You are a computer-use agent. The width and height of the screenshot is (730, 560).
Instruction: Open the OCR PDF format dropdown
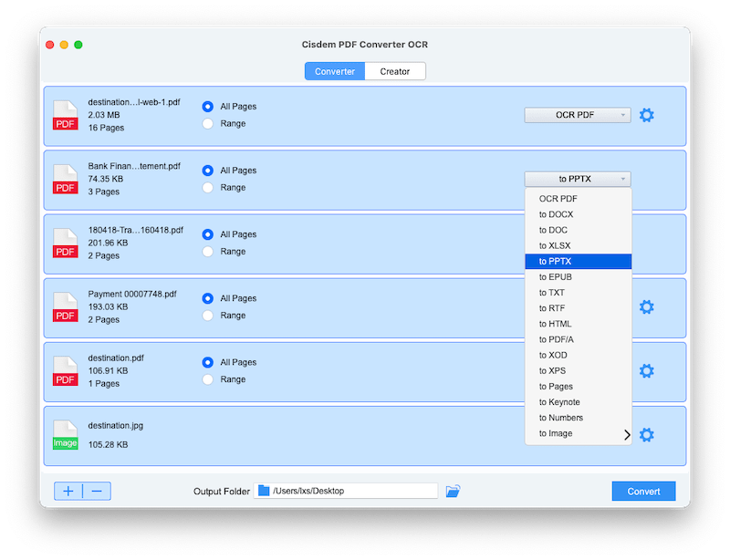tap(577, 115)
